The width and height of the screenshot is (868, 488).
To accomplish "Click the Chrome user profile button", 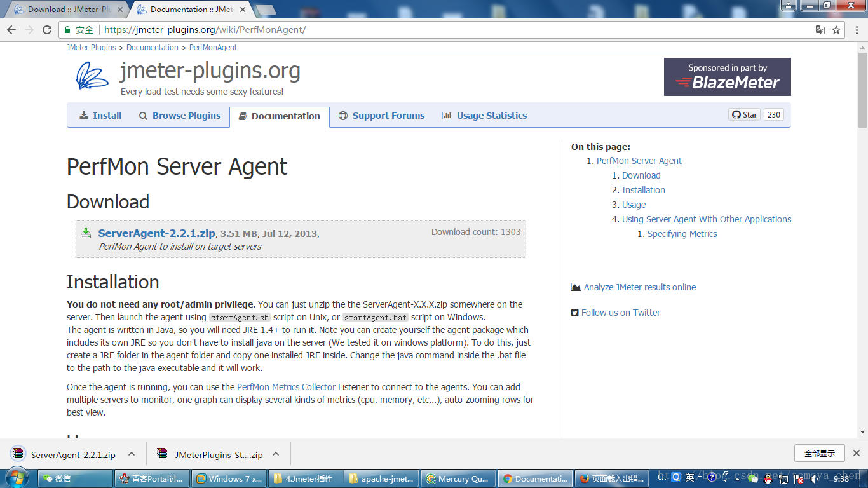I will tap(788, 6).
